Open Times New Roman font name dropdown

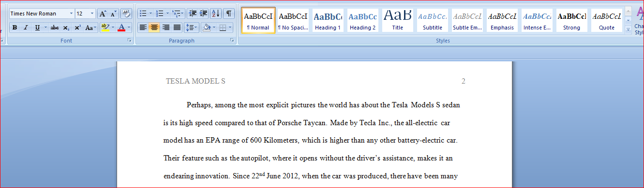tap(72, 14)
